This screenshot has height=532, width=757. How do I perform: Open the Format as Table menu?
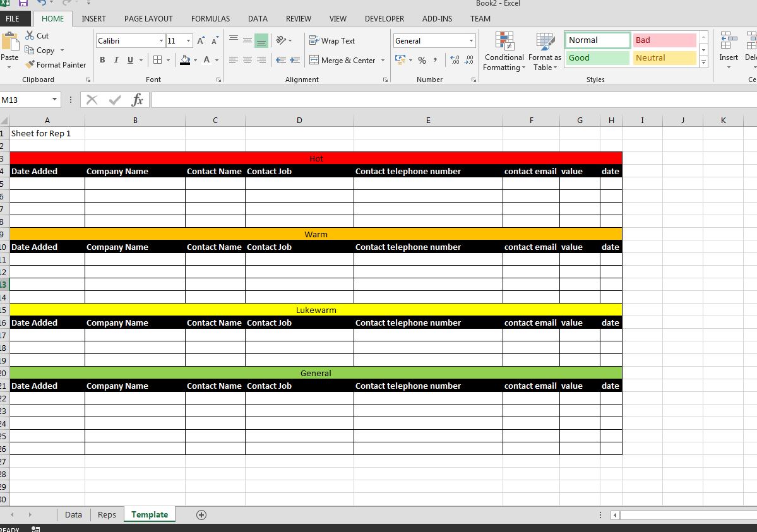545,51
